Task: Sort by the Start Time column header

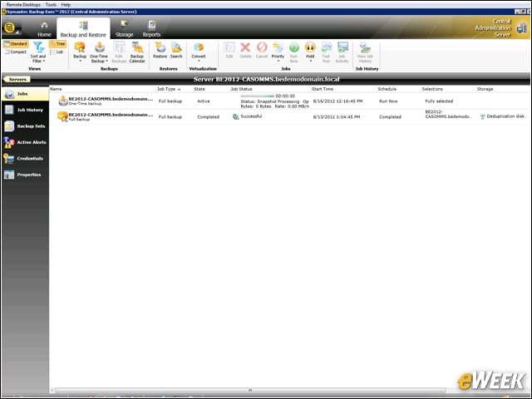Action: tap(323, 89)
